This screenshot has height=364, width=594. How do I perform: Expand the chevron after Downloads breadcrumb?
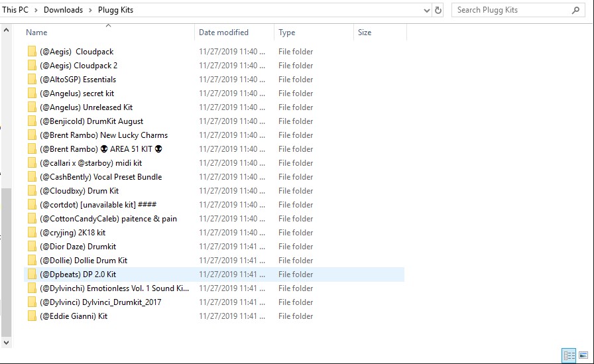coord(89,10)
